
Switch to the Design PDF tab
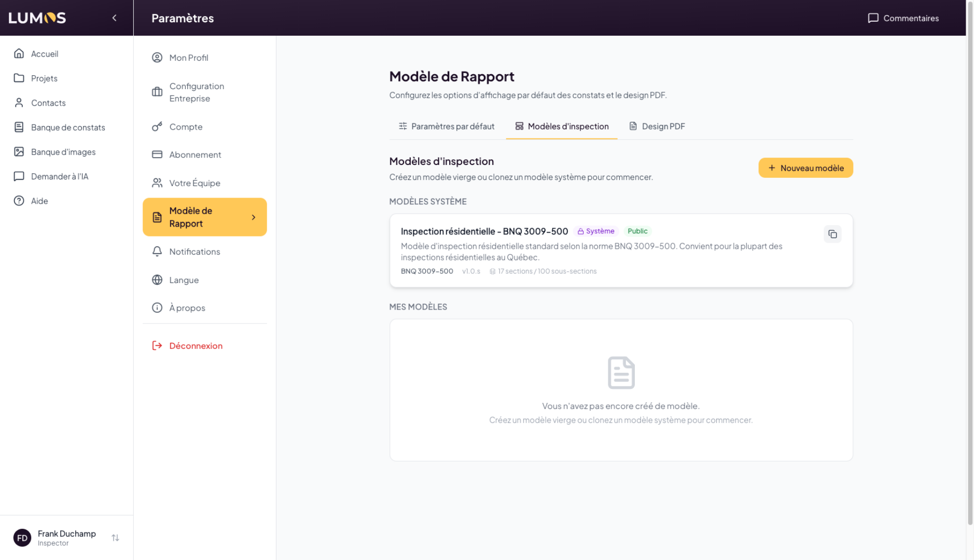657,127
